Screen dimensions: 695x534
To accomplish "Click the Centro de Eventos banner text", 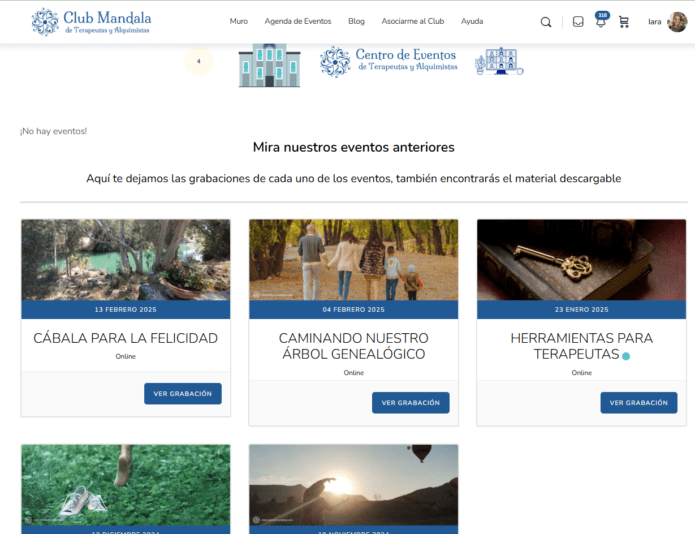I will coord(406,60).
